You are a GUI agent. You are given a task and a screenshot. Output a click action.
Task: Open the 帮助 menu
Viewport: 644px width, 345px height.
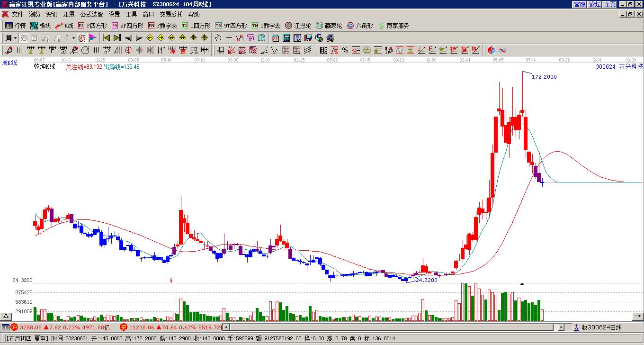click(x=194, y=14)
